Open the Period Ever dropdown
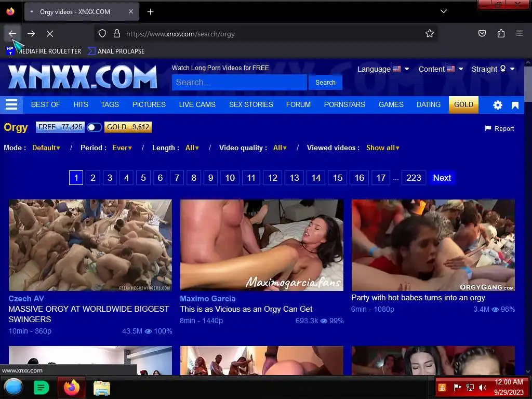532x399 pixels. pyautogui.click(x=122, y=148)
